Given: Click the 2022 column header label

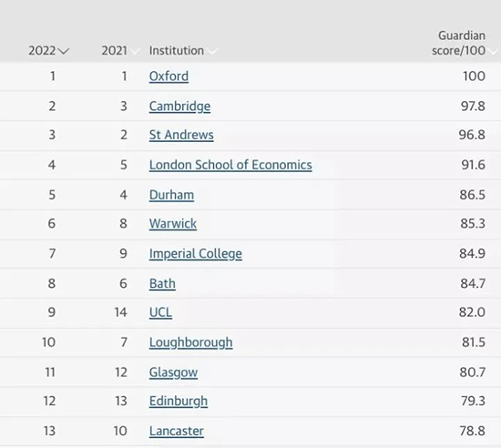Looking at the screenshot, I should (42, 51).
